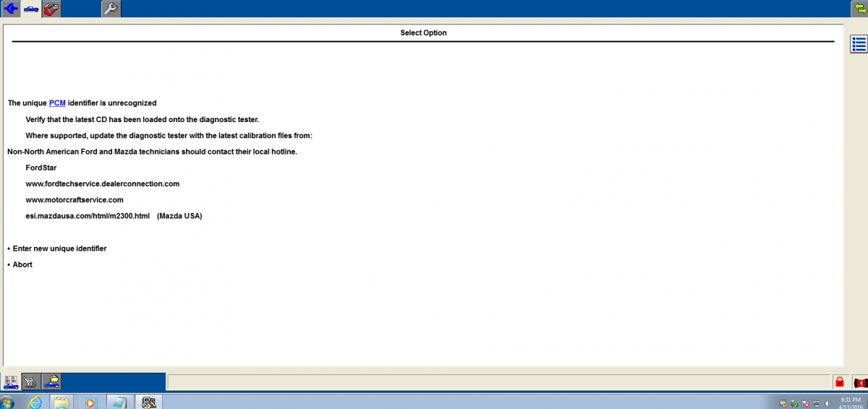The width and height of the screenshot is (868, 409).
Task: Click 'www.motorcraftservice.com' text
Action: (x=75, y=200)
